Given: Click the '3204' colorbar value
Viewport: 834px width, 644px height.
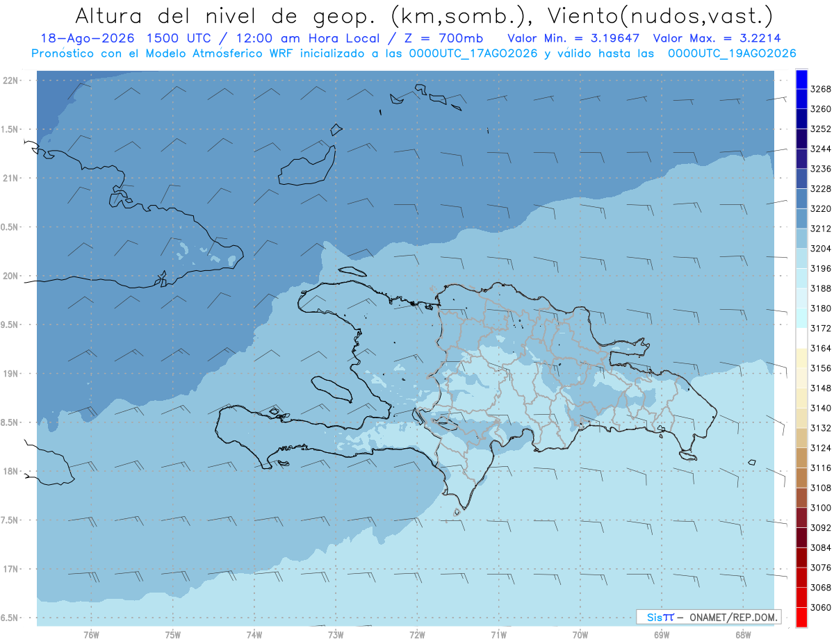Looking at the screenshot, I should click(821, 249).
